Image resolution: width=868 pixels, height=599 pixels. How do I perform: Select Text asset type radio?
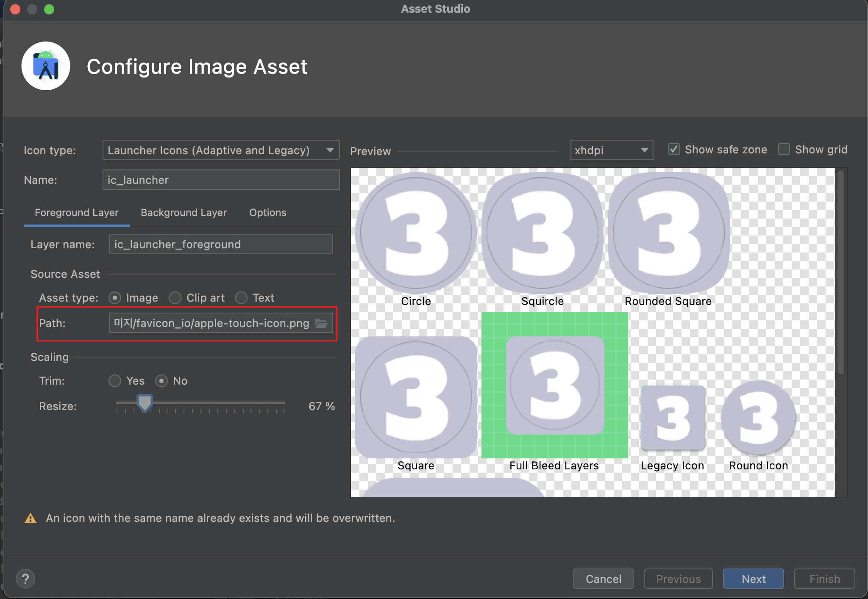pyautogui.click(x=241, y=298)
